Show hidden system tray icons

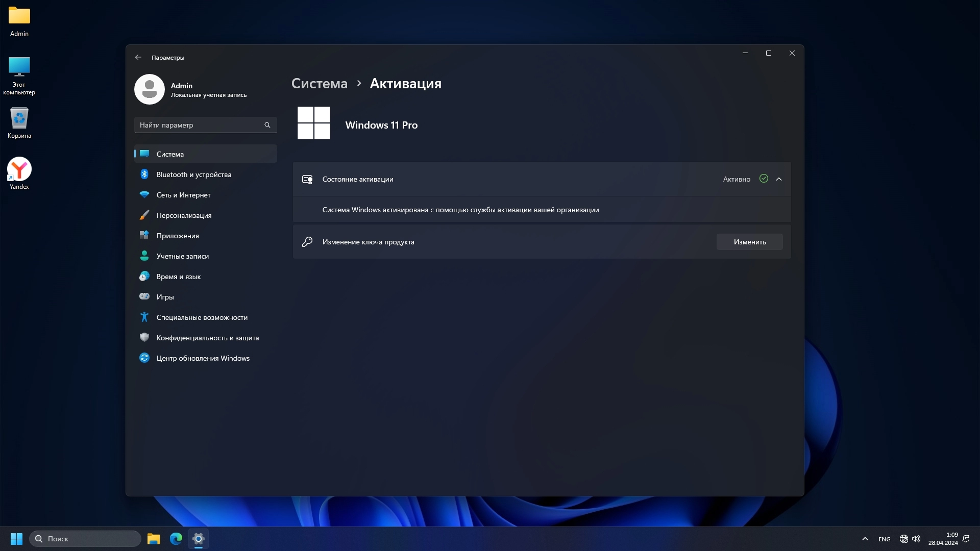click(865, 539)
